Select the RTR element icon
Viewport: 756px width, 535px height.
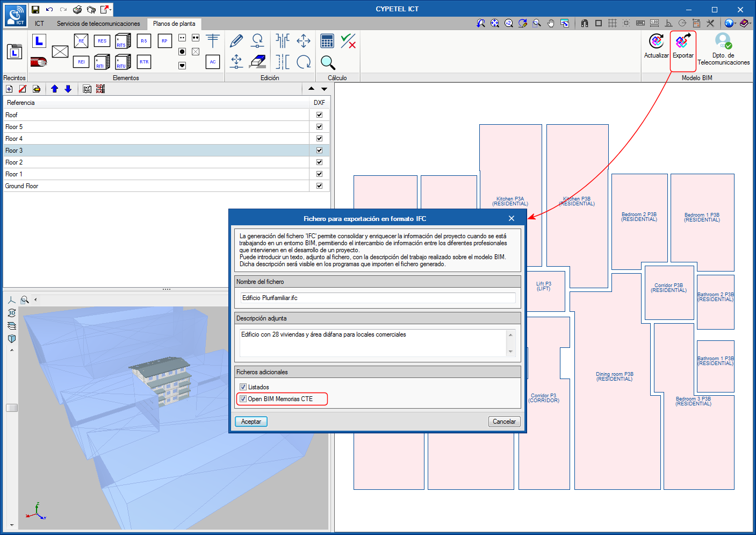coord(144,62)
